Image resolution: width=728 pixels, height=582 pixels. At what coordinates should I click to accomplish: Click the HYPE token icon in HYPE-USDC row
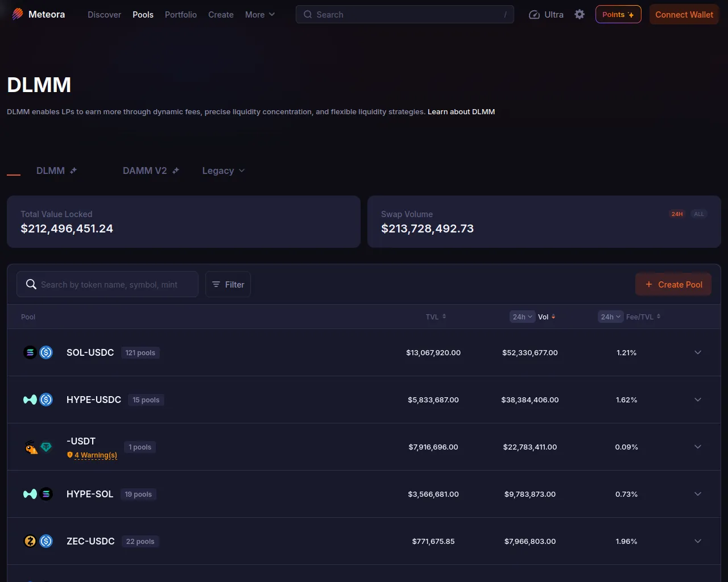[x=30, y=400]
